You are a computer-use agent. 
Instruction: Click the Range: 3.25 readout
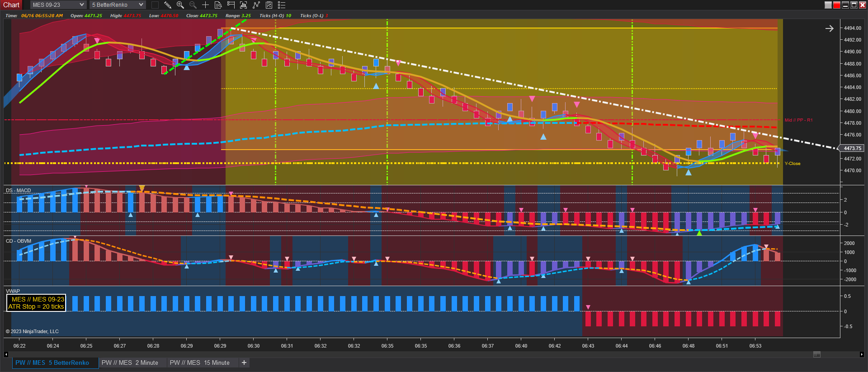(238, 15)
